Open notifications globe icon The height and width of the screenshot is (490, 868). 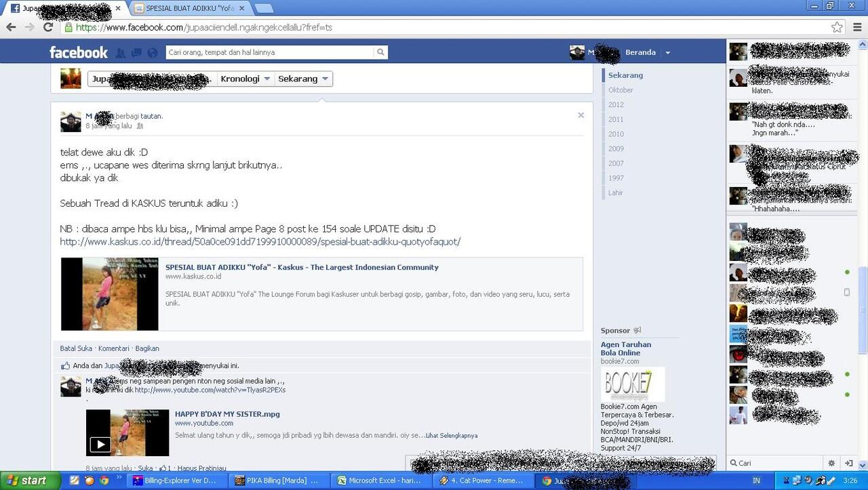(153, 52)
